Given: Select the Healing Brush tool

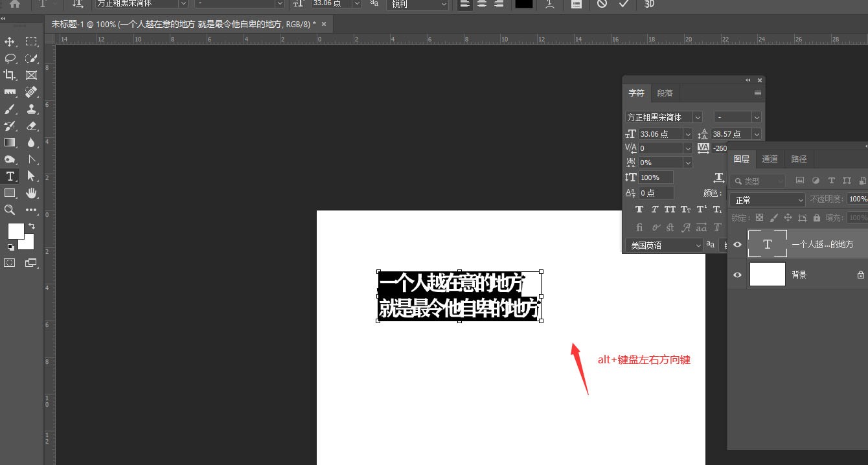Looking at the screenshot, I should 31,92.
